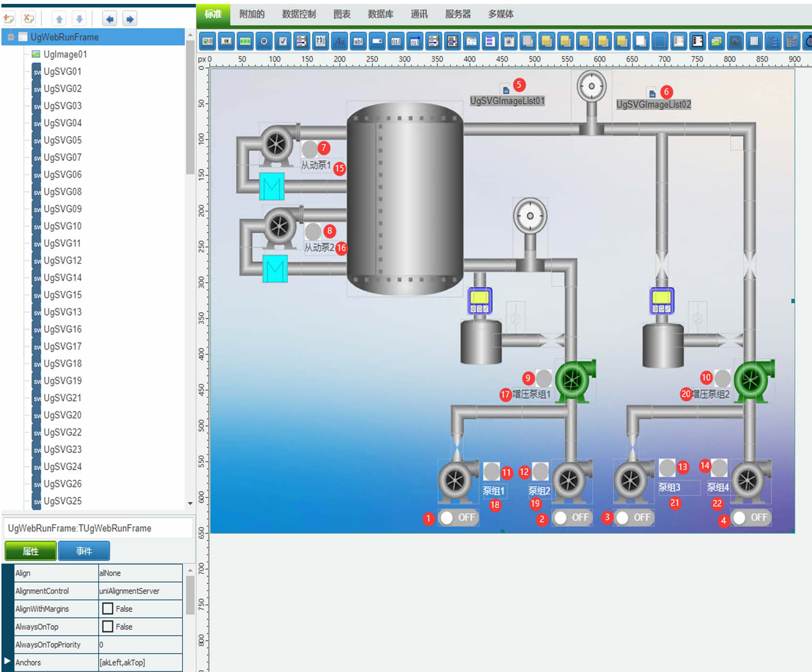Select the film strip media component tool
Screen dimensions: 812x672
698,42
